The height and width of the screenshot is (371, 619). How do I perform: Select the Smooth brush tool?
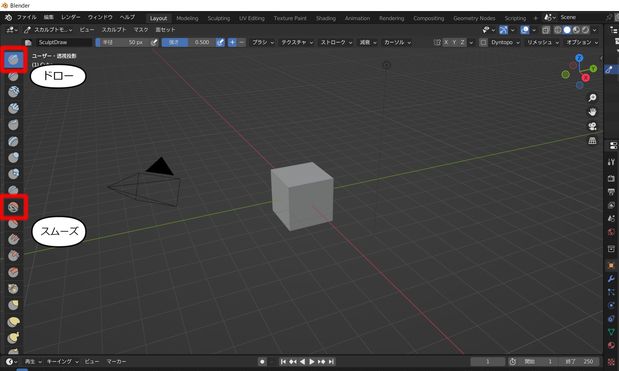point(13,207)
